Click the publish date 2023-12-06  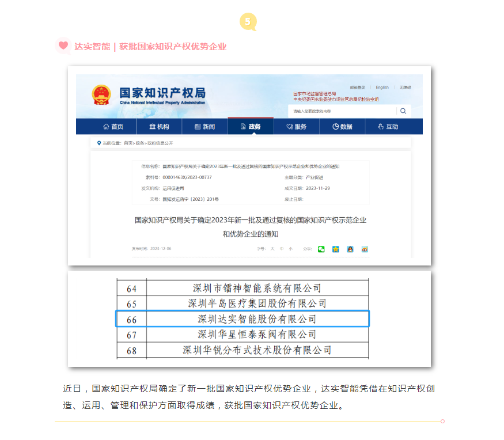point(161,248)
